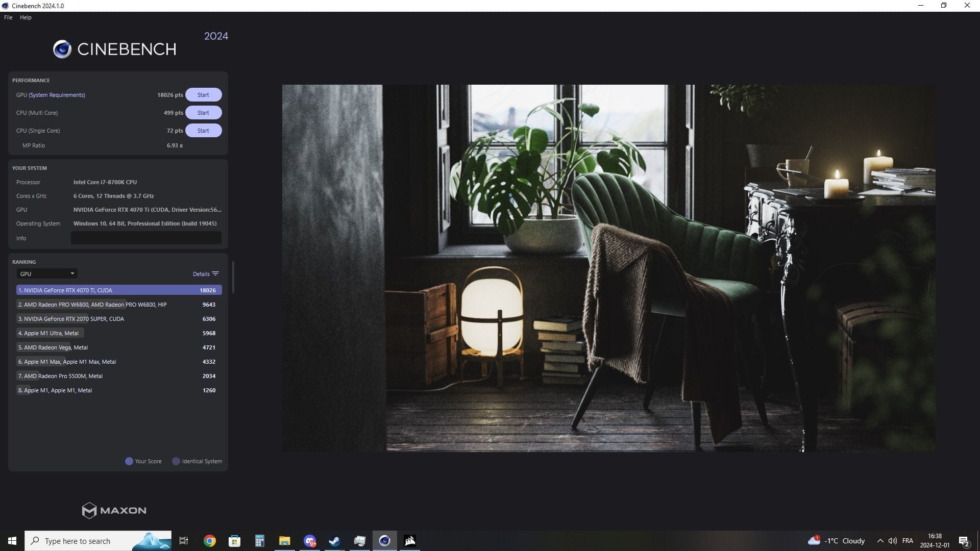Click the Cinebench title bar app icon
The width and height of the screenshot is (980, 551).
[x=6, y=6]
